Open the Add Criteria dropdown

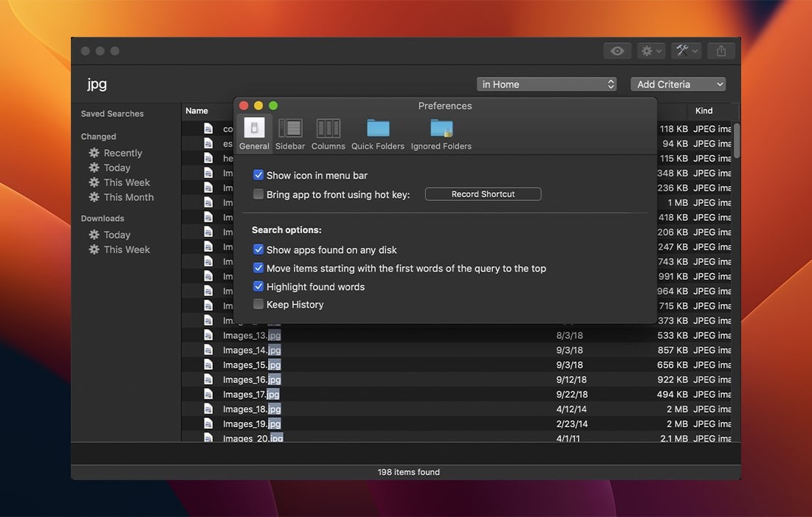click(x=678, y=83)
